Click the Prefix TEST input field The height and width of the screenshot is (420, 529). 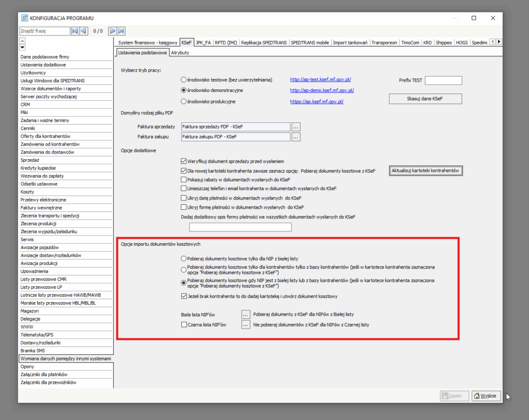[443, 81]
